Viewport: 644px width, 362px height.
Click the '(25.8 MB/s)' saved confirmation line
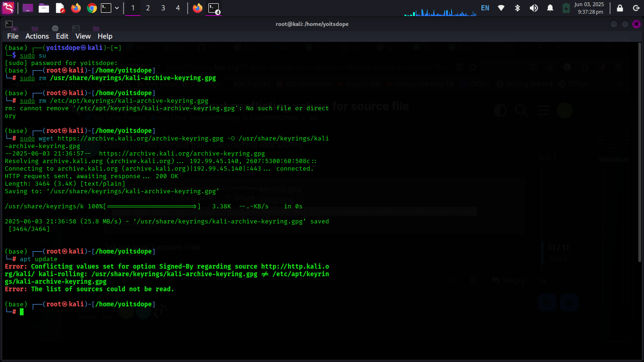(x=167, y=221)
